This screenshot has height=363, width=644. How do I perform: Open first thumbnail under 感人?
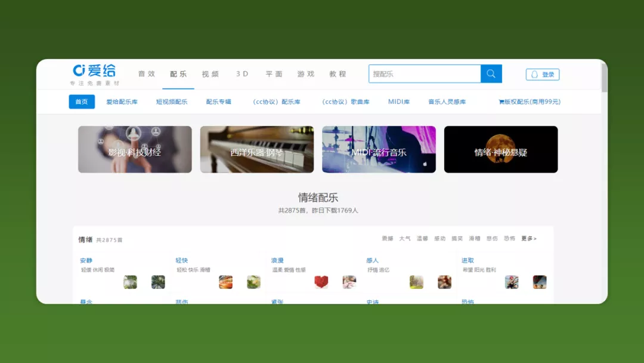(x=416, y=282)
